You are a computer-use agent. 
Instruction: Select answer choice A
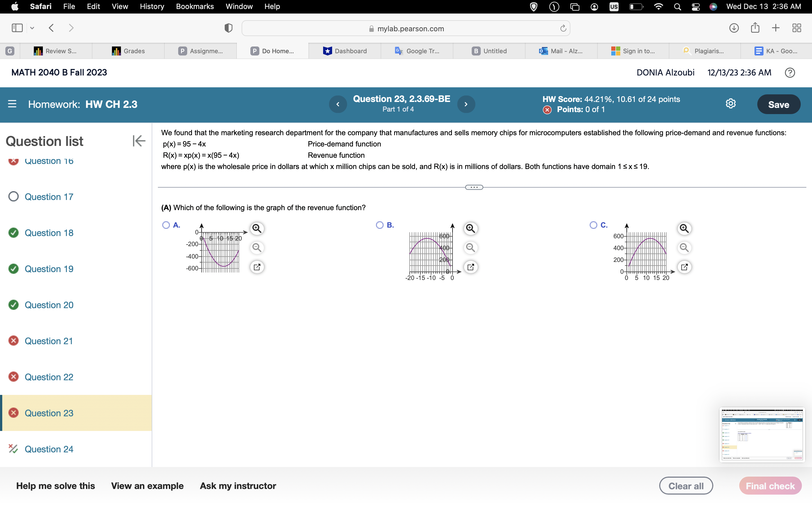[x=166, y=225]
